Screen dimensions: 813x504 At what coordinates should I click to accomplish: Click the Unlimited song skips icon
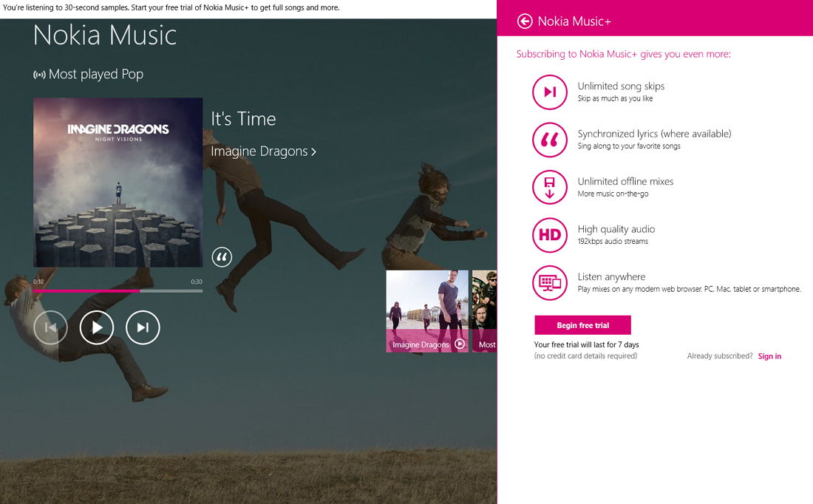click(x=550, y=92)
